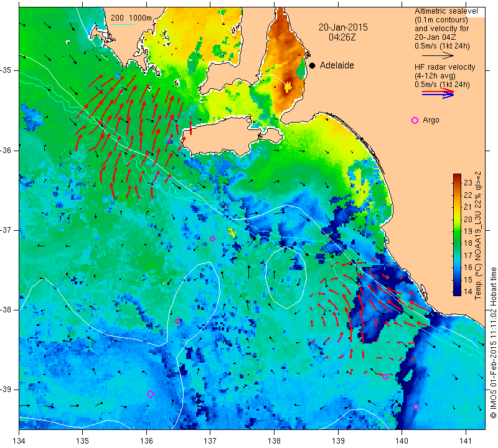The image size is (498, 448).
Task: Click the '20-Jan 04Z' legend text
Action: (x=435, y=37)
